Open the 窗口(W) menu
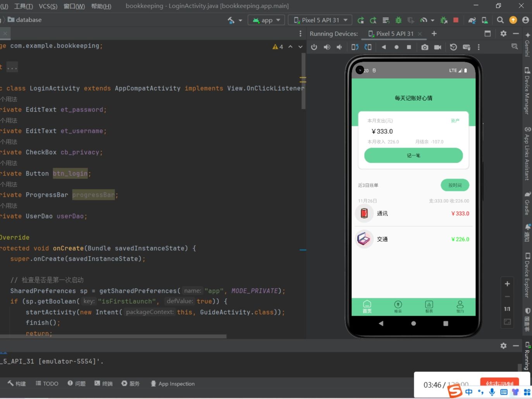The height and width of the screenshot is (399, 532). 74,6
